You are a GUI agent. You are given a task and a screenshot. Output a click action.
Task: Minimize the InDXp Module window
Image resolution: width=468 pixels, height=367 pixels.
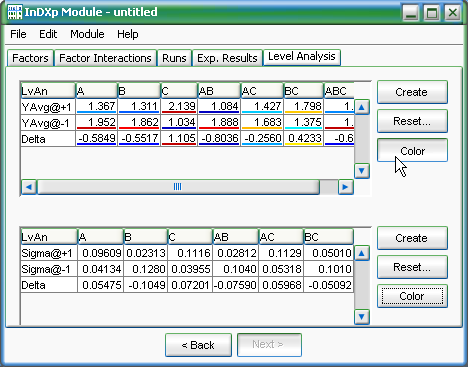coord(411,13)
